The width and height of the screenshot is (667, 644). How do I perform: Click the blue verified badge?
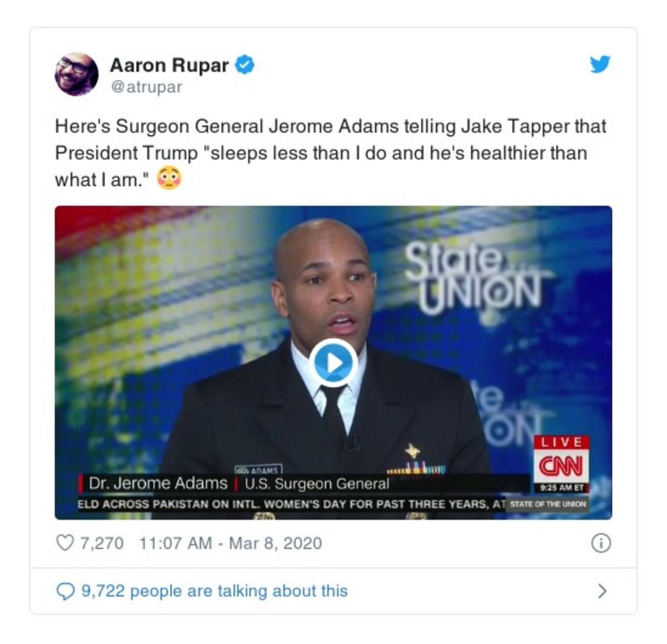tap(245, 65)
